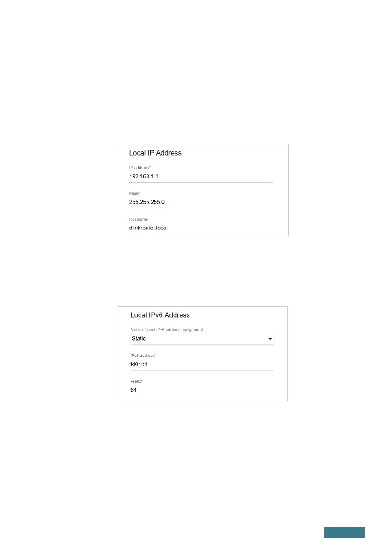
Task: Click the red asterisk beside Prefix label
Action: tap(142, 381)
